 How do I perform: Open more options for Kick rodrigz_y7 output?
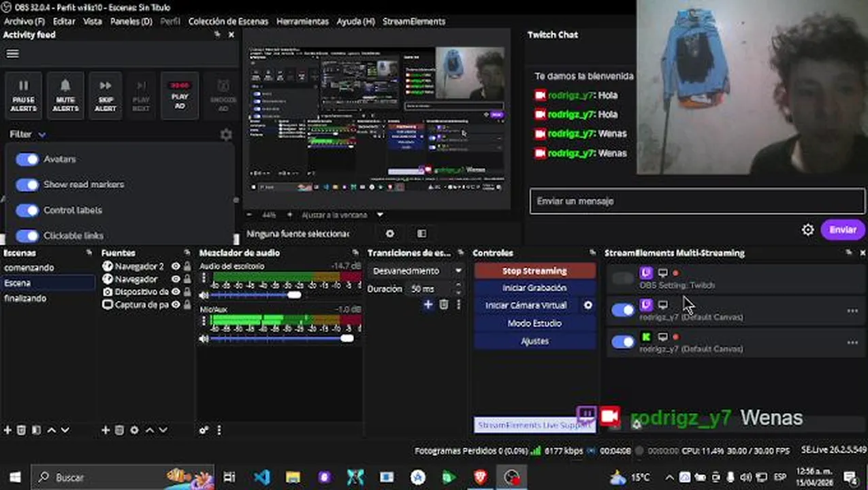pos(852,342)
